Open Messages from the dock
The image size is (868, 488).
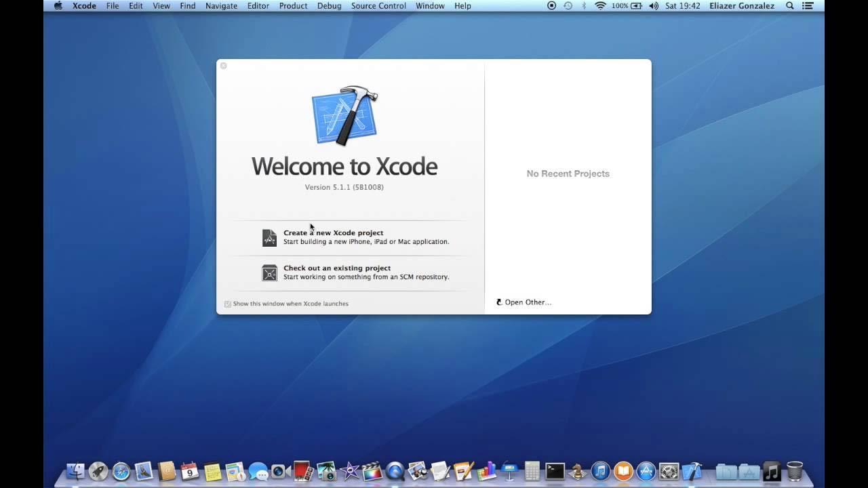point(258,471)
